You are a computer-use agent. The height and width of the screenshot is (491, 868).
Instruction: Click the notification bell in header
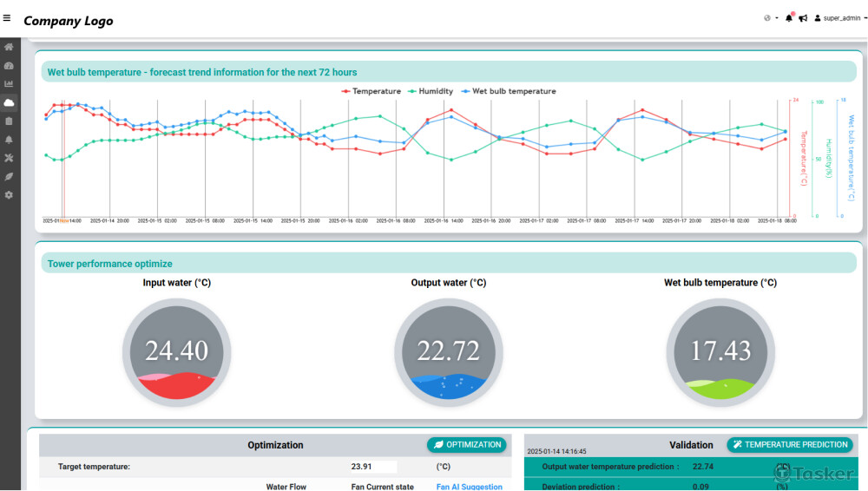click(x=789, y=18)
